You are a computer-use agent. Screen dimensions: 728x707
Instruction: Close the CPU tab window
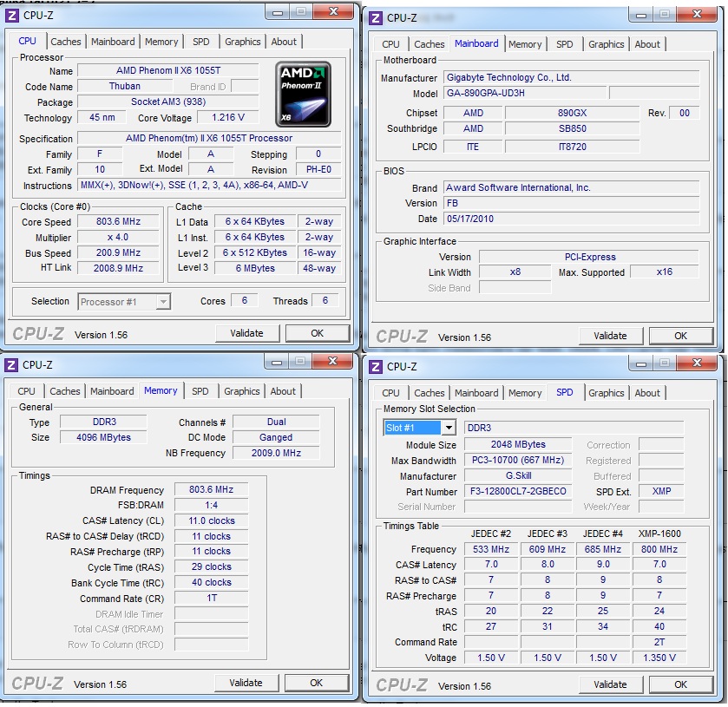tap(333, 11)
